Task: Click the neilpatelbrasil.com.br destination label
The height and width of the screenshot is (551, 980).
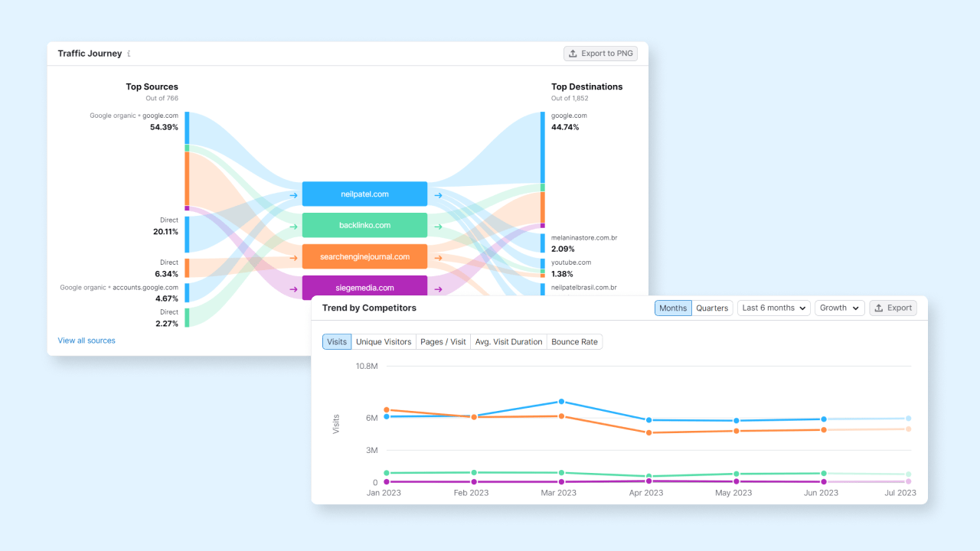Action: pyautogui.click(x=584, y=288)
